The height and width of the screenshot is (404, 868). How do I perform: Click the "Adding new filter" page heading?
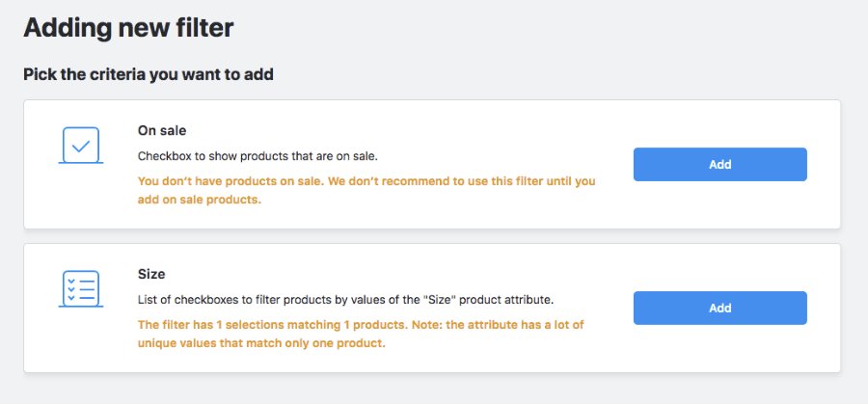pyautogui.click(x=128, y=28)
